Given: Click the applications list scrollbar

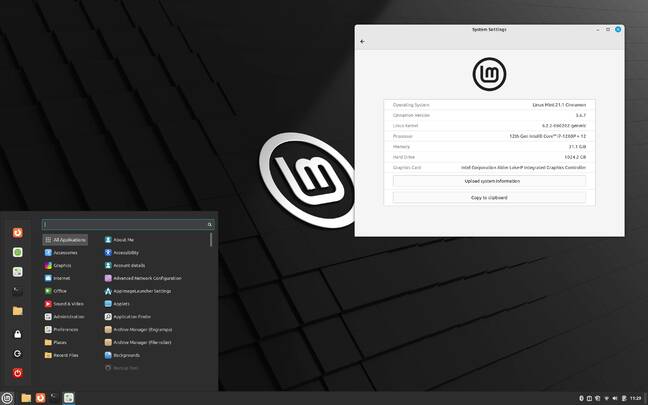Looking at the screenshot, I should click(211, 240).
